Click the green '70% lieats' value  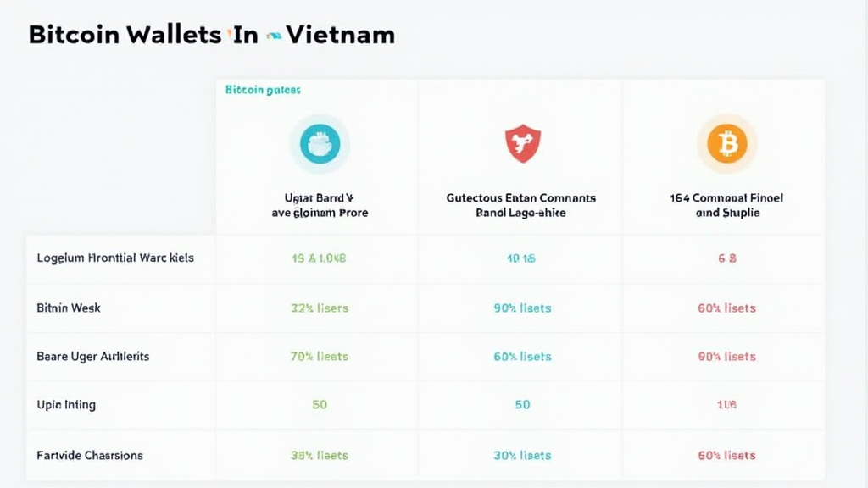319,356
